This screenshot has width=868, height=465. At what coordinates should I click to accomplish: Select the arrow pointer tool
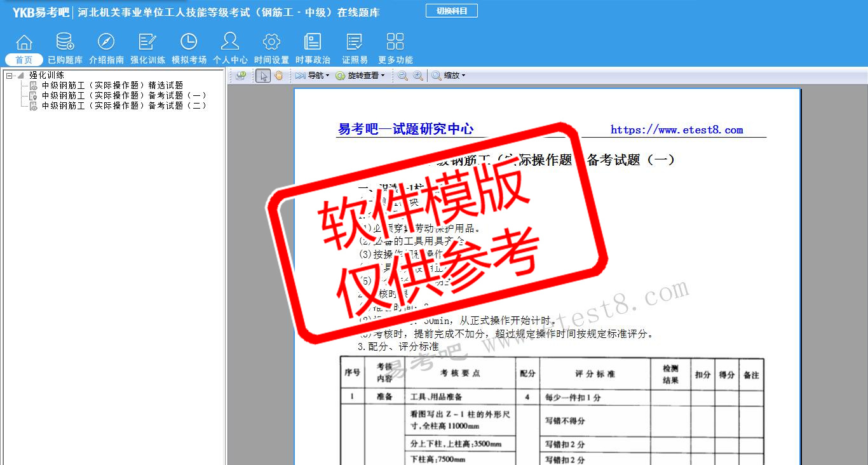point(263,76)
